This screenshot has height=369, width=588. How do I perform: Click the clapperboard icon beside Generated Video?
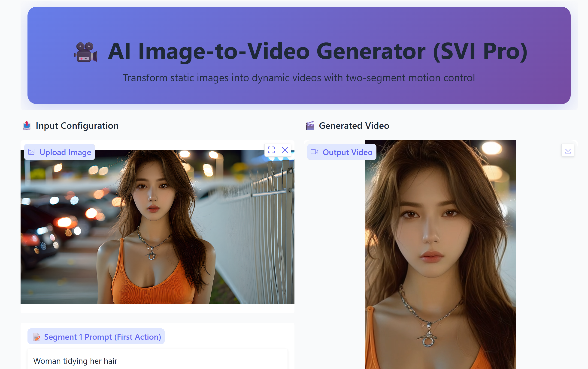click(x=310, y=126)
